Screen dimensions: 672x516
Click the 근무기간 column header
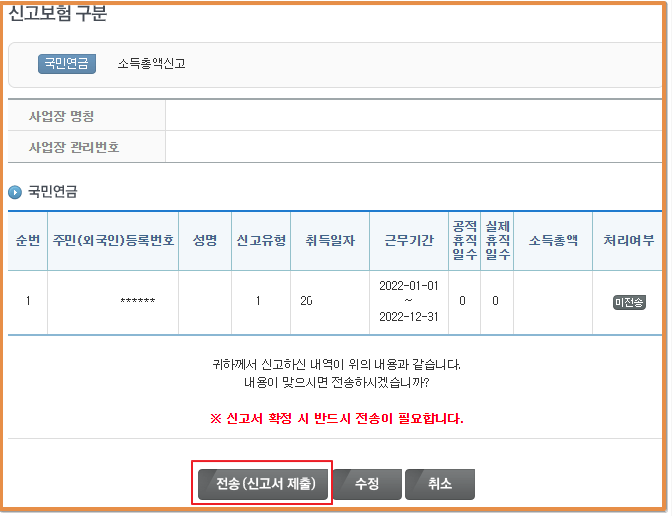click(409, 241)
